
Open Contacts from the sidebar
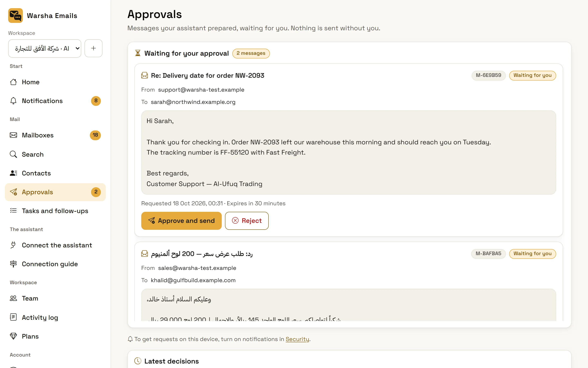[x=55, y=173]
